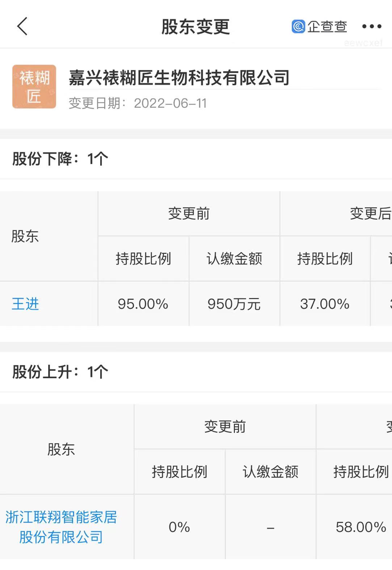Tap the 股份下降：1个 section heading
The image size is (392, 570).
coord(60,159)
